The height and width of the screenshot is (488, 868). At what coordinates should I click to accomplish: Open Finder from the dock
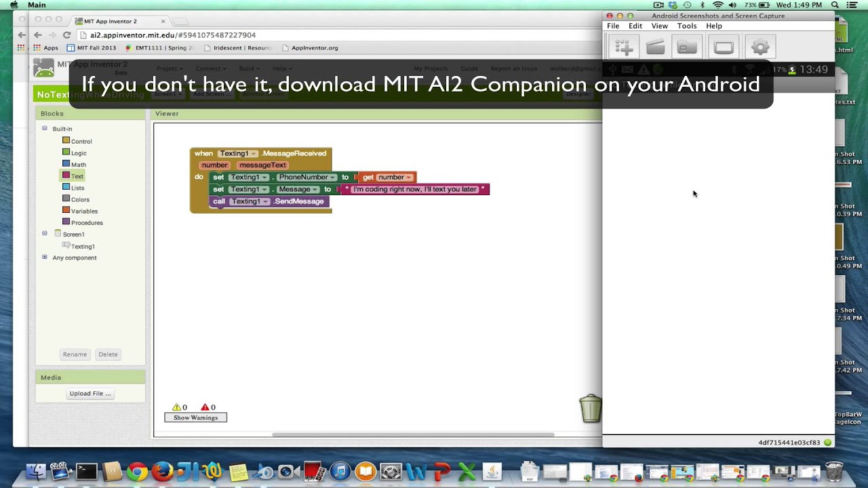tap(35, 472)
